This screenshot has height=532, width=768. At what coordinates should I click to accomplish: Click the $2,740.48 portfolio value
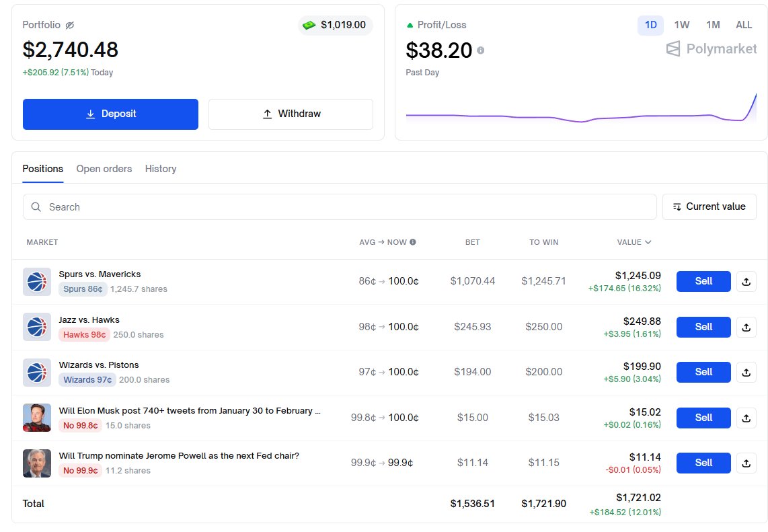coord(71,50)
